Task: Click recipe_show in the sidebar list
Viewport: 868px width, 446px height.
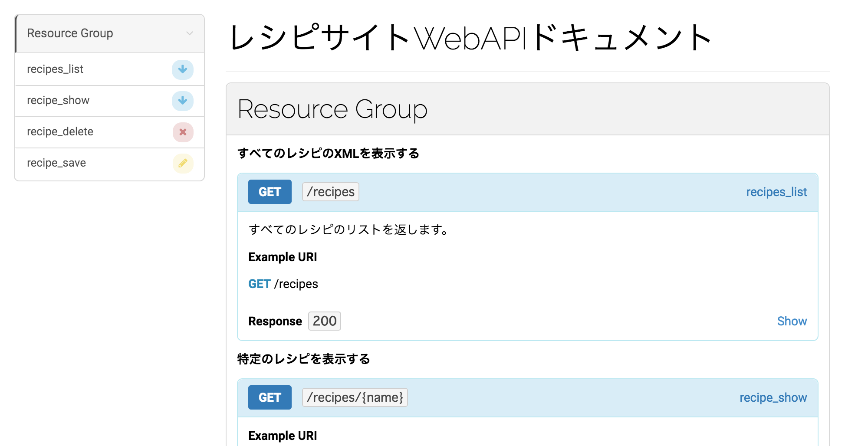Action: (x=58, y=100)
